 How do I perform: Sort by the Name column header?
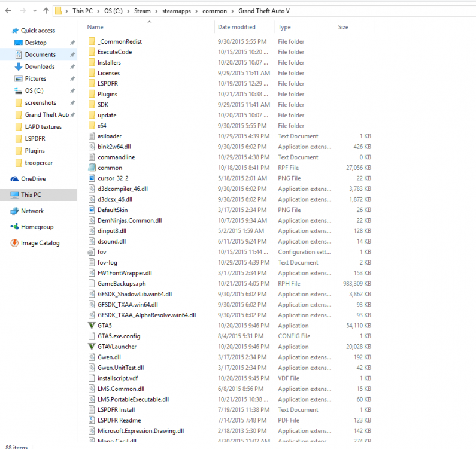[x=95, y=27]
